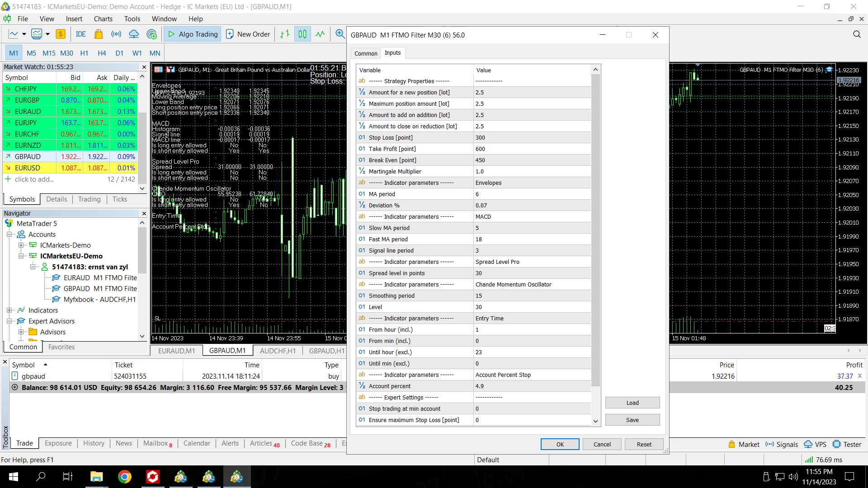Select the H1 timeframe
The width and height of the screenshot is (868, 488).
point(84,53)
